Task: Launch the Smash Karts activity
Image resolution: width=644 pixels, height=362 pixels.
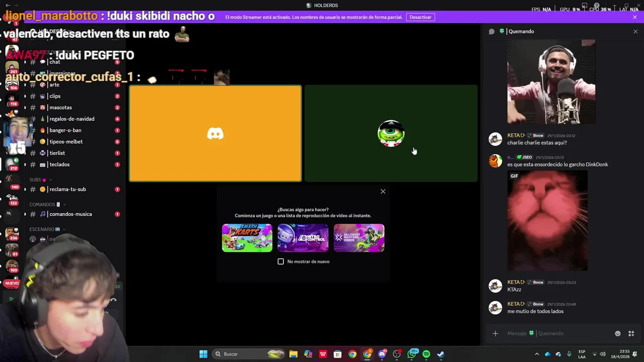Action: point(247,238)
